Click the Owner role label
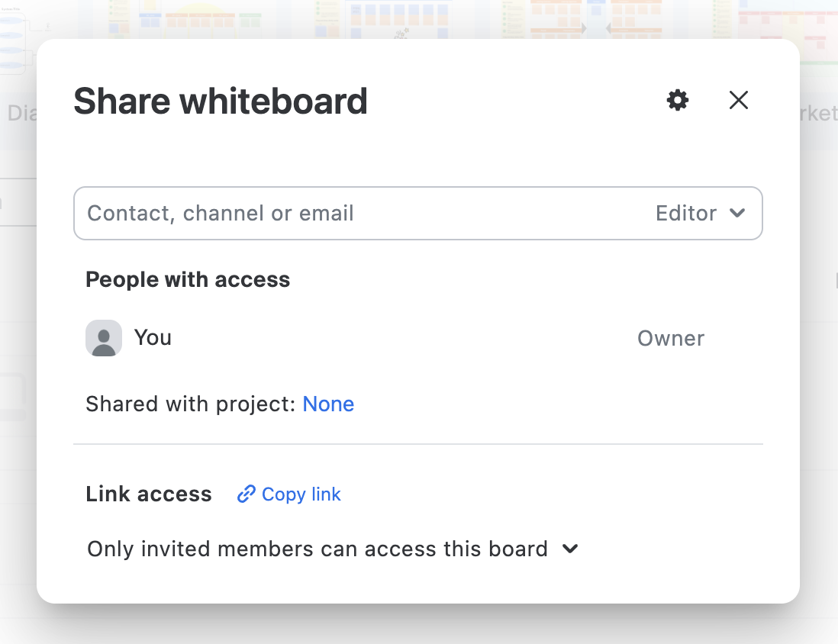This screenshot has height=644, width=838. pyautogui.click(x=670, y=338)
